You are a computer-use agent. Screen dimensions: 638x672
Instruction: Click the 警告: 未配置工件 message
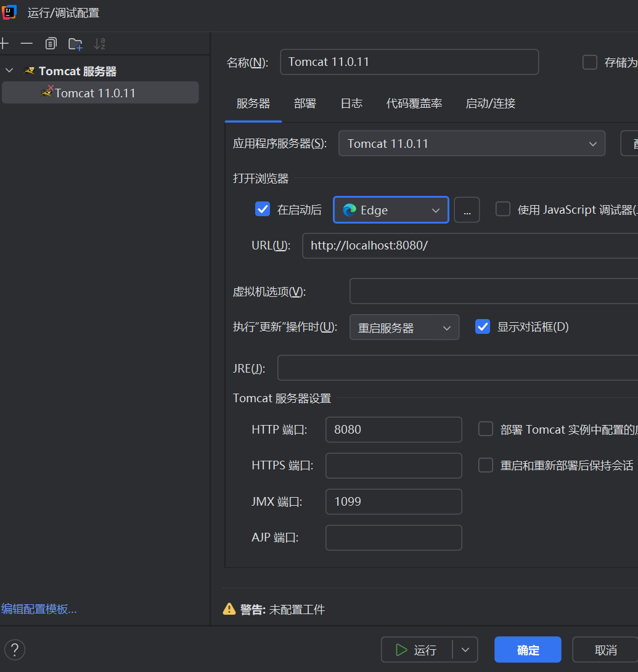(x=282, y=609)
